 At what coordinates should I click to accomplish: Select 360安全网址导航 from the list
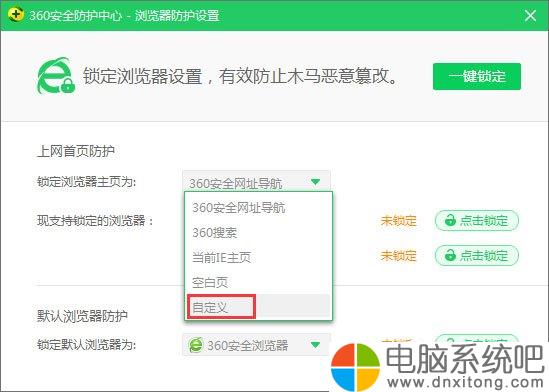coord(258,208)
